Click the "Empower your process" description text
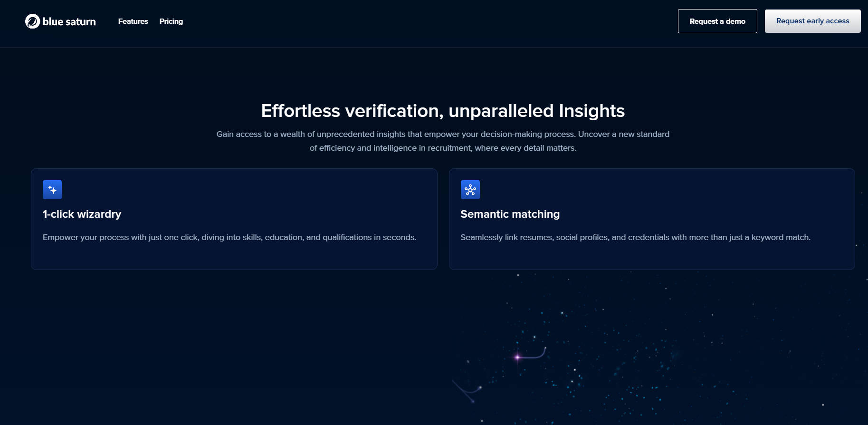 (229, 237)
